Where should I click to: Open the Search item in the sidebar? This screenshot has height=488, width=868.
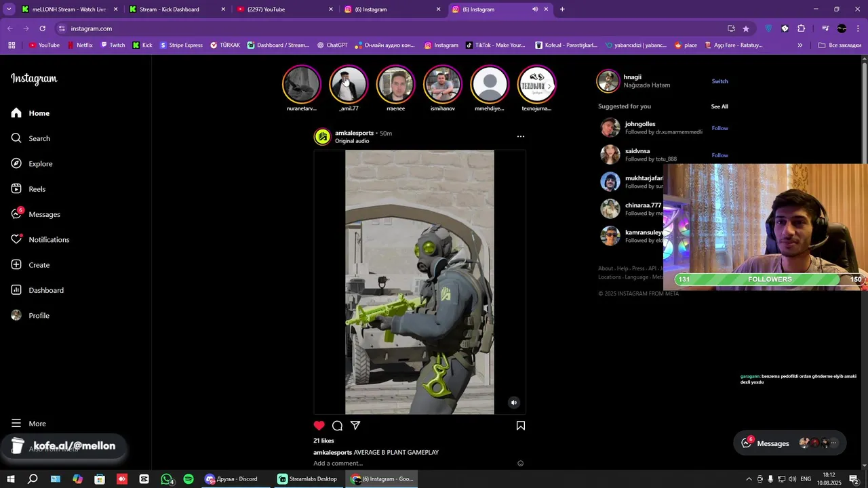click(x=31, y=138)
